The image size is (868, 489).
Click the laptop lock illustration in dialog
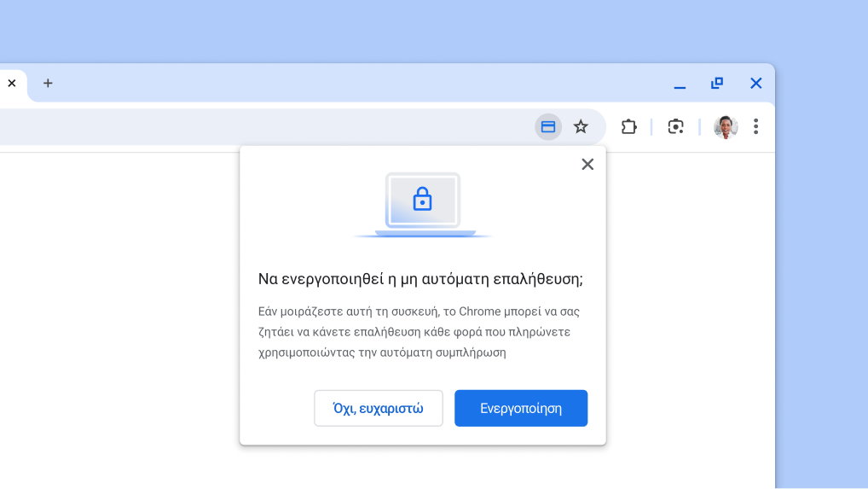(x=423, y=205)
